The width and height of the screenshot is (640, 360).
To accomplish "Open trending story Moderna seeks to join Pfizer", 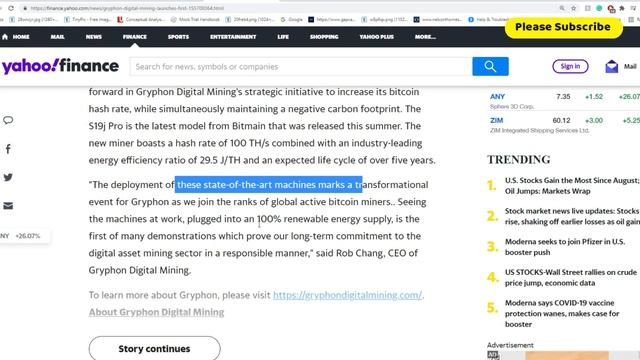I will pyautogui.click(x=564, y=247).
